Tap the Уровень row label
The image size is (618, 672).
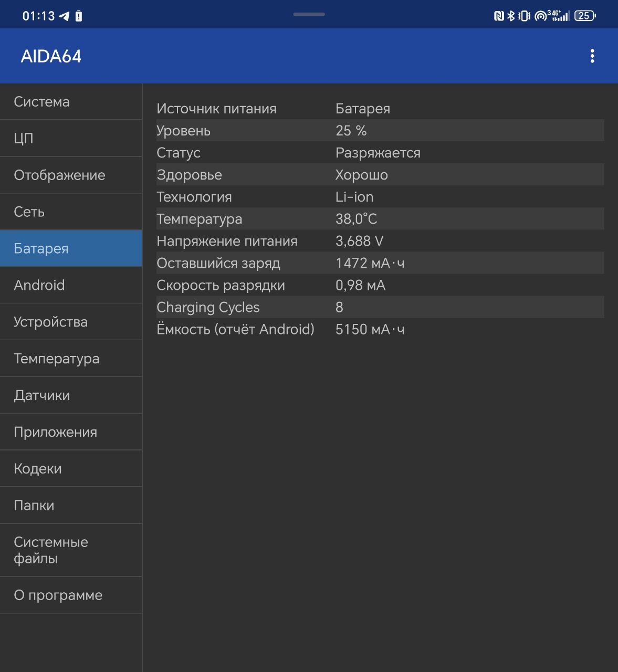click(x=183, y=131)
